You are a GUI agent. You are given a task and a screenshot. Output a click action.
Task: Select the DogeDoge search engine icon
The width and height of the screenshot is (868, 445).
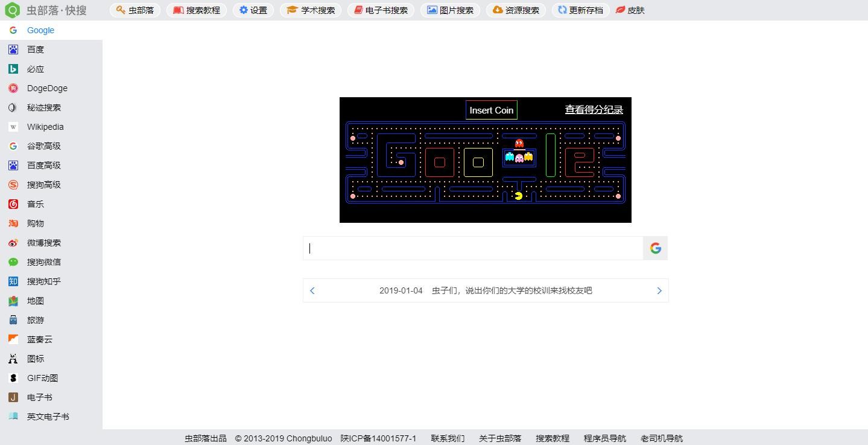[x=13, y=88]
